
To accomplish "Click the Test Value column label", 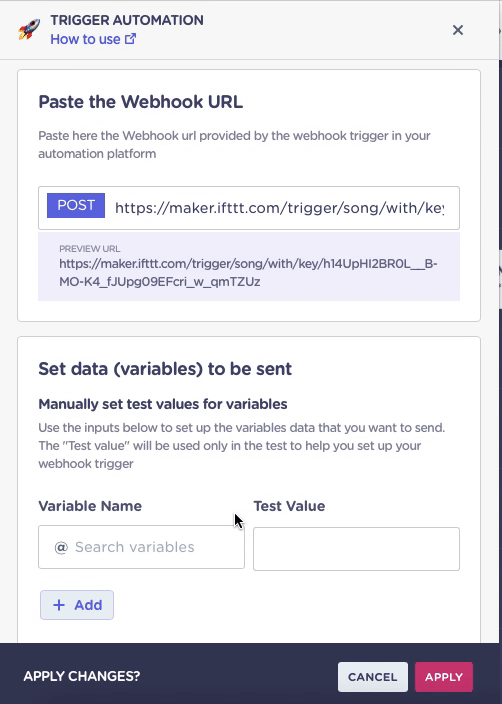I will click(x=289, y=506).
